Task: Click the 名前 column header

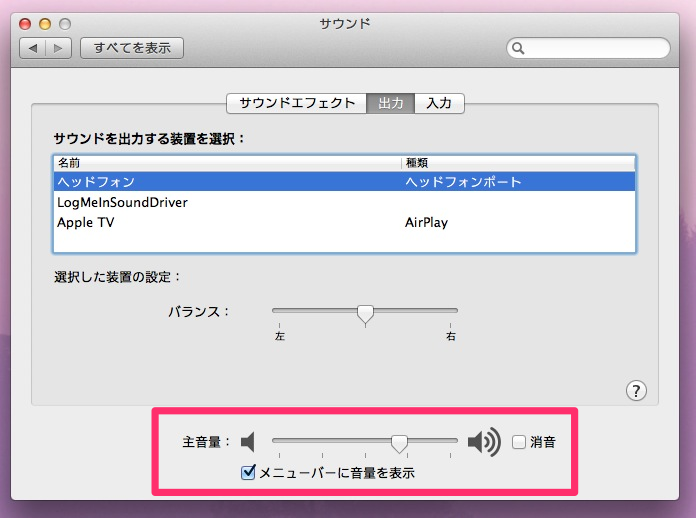Action: tap(227, 163)
